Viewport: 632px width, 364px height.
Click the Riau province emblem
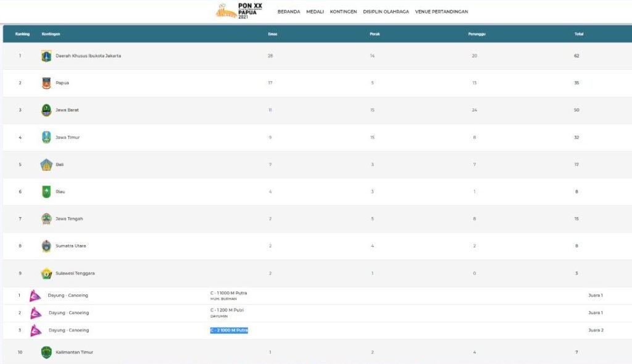pos(46,192)
